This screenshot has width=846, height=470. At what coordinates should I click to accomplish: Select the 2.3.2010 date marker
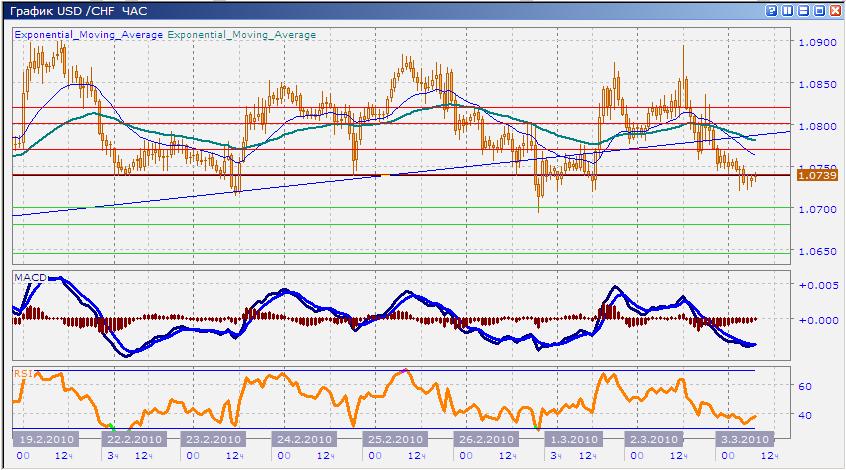(654, 439)
